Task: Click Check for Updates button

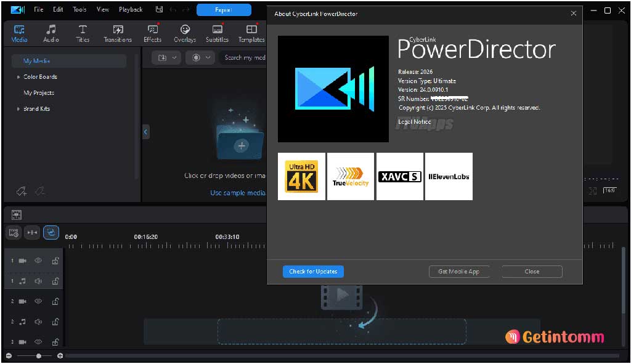Action: point(313,272)
